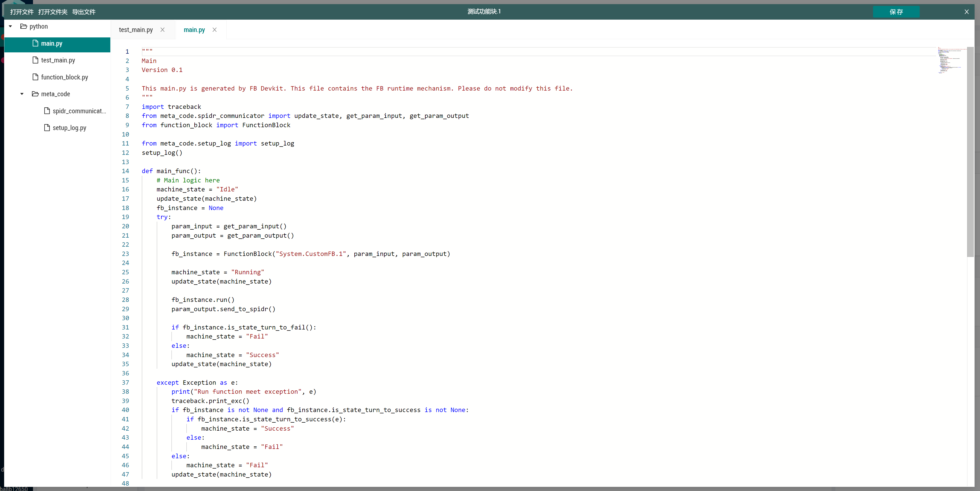Click the file icon beside test_main.py
This screenshot has height=491, width=980.
click(x=35, y=60)
